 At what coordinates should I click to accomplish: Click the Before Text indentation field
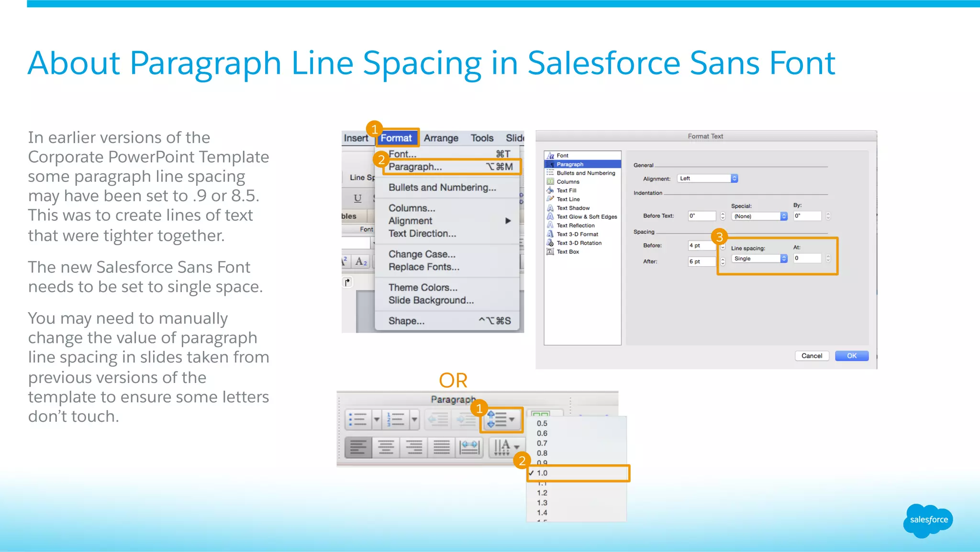[702, 216]
